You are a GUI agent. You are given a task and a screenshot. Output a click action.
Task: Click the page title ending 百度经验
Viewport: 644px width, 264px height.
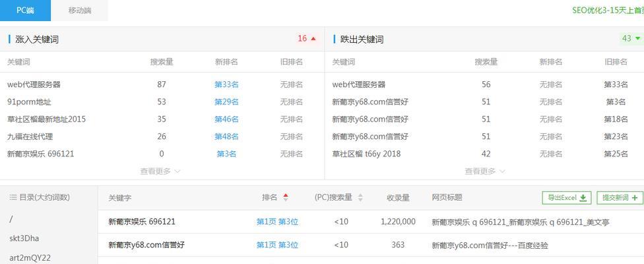[490, 246]
